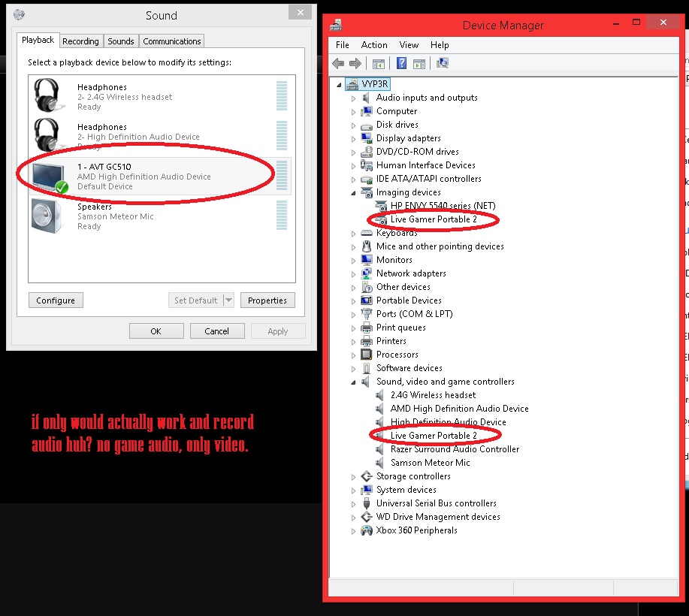Click the blue Help question-mark toolbar icon
This screenshot has width=689, height=616.
401,63
